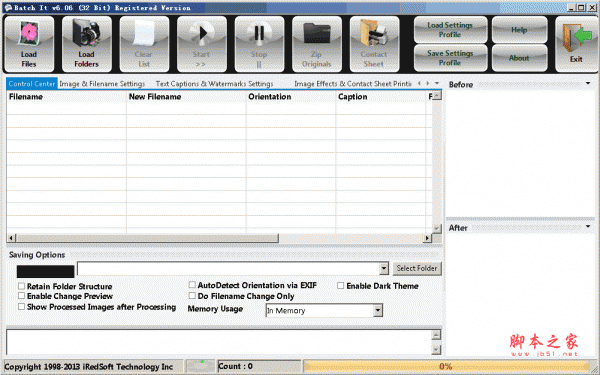This screenshot has width=600, height=375.
Task: Click the black color swatch in Saving Options
Action: 46,271
